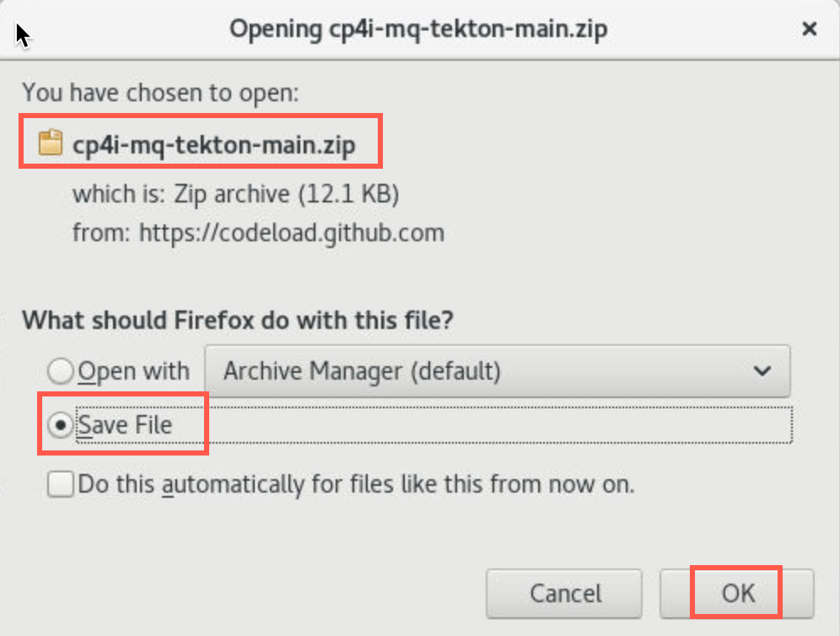Click the cp4i-mq-tekton-main.zip filename text
The width and height of the screenshot is (840, 636).
[x=213, y=145]
